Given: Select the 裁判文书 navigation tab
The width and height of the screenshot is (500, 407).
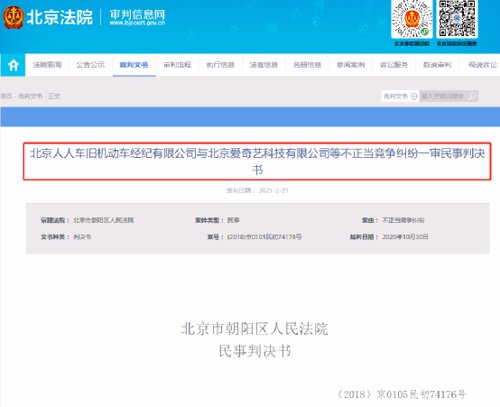Looking at the screenshot, I should click(x=134, y=65).
